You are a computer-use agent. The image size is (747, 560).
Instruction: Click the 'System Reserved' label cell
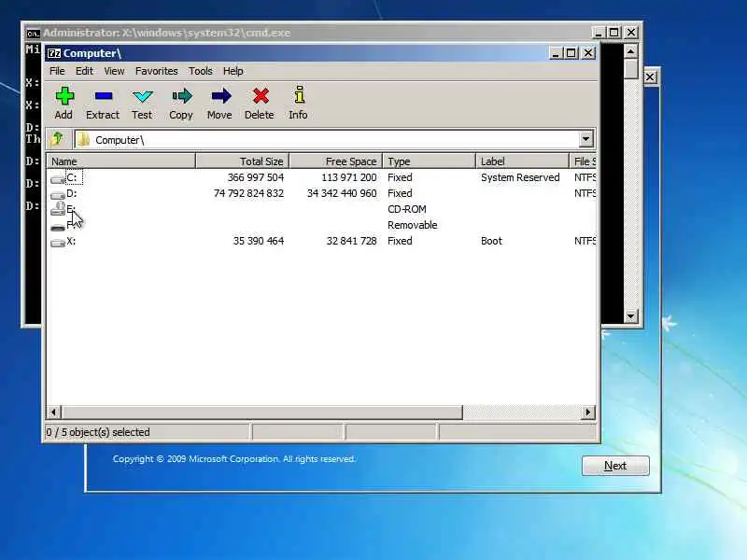[520, 177]
